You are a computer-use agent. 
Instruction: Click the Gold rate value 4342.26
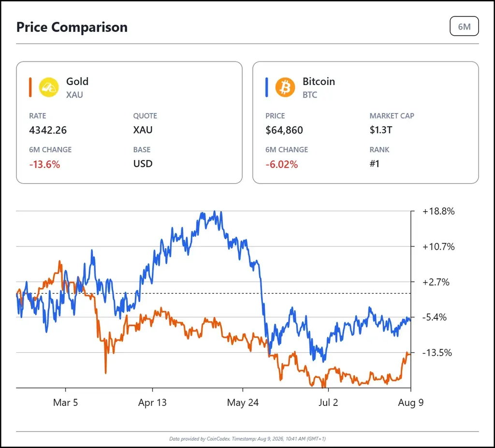tap(48, 130)
